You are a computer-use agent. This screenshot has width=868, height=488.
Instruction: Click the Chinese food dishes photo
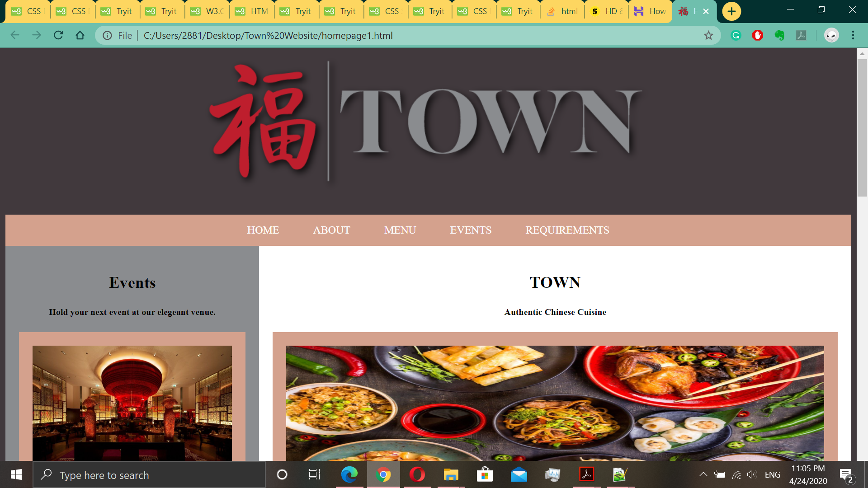point(555,403)
